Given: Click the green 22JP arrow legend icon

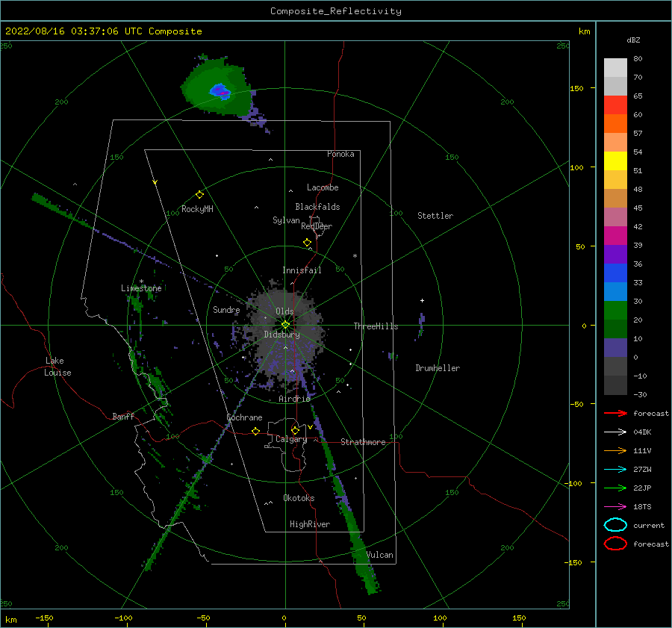Looking at the screenshot, I should (x=615, y=488).
